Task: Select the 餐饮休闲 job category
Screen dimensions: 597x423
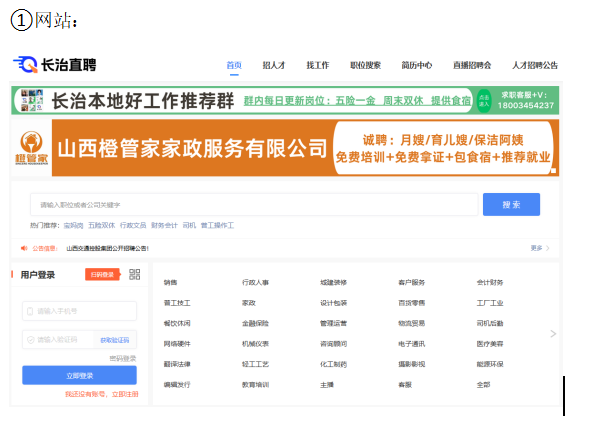Action: point(177,323)
